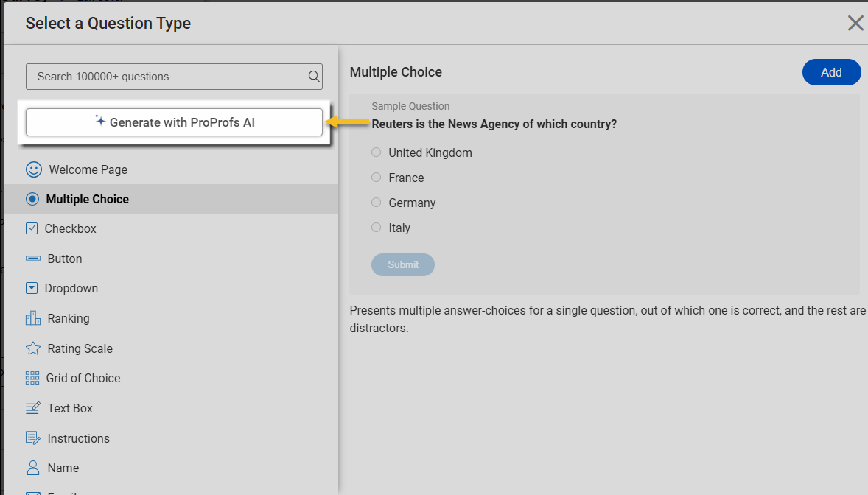Click the Checkbox type icon
Viewport: 868px width, 495px height.
[x=32, y=228]
